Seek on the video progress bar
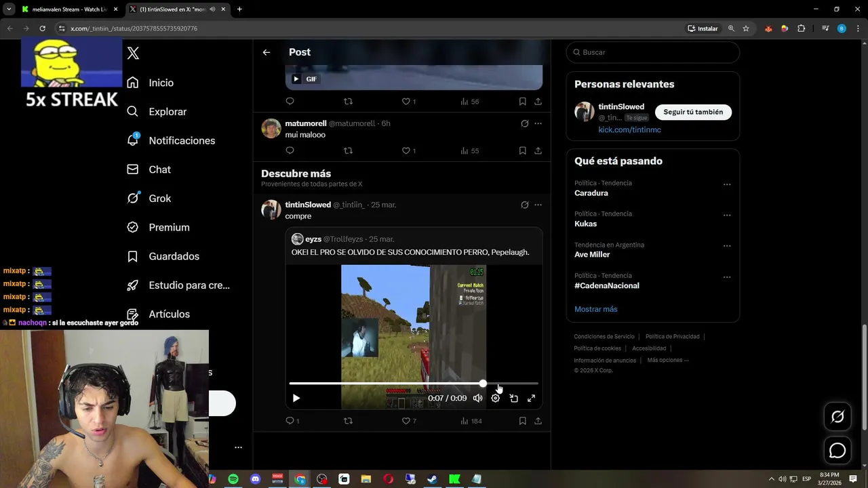This screenshot has width=868, height=488. click(414, 384)
